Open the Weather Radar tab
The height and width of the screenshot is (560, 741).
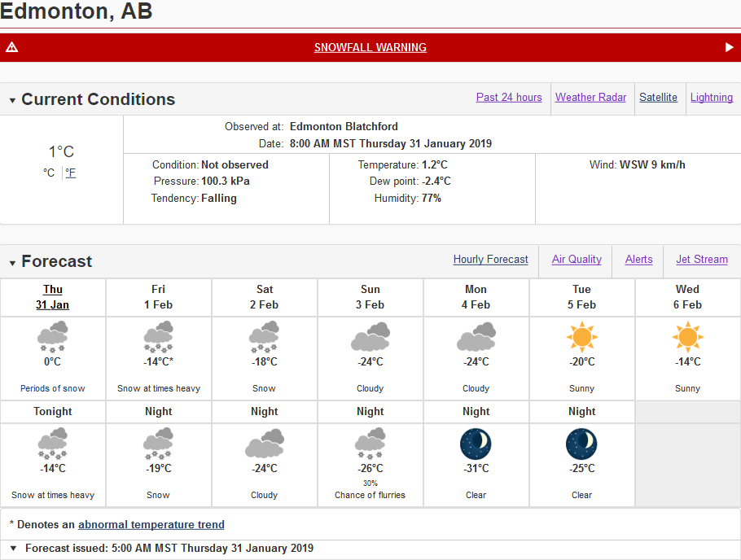point(590,98)
